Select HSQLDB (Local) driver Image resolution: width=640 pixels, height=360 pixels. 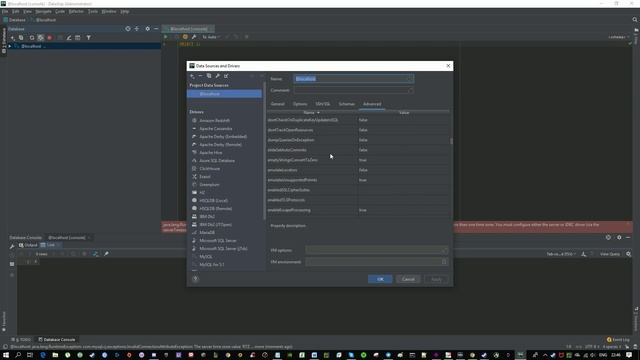[x=213, y=201]
